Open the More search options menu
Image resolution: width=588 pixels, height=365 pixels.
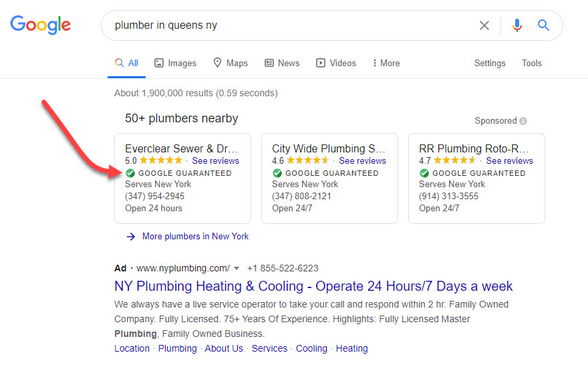[x=386, y=63]
